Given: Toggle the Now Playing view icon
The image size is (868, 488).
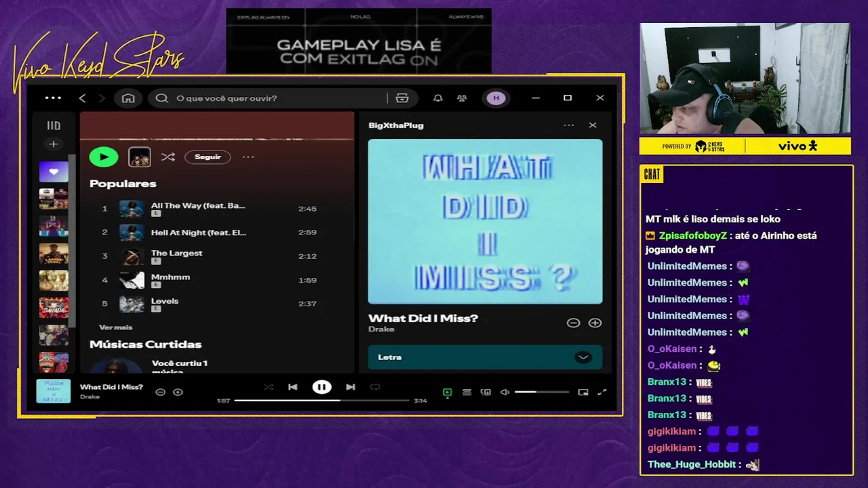Looking at the screenshot, I should pos(447,392).
